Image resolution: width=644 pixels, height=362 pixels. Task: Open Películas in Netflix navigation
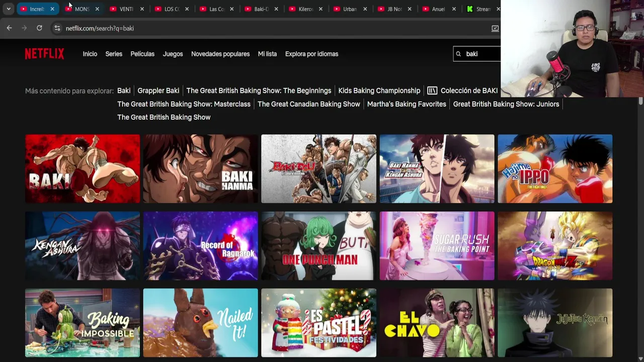pos(142,54)
